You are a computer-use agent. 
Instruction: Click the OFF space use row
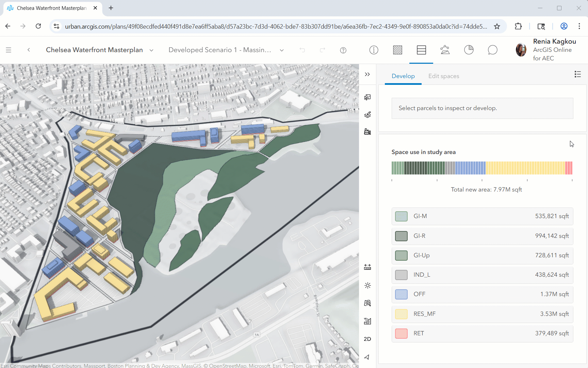click(x=482, y=294)
